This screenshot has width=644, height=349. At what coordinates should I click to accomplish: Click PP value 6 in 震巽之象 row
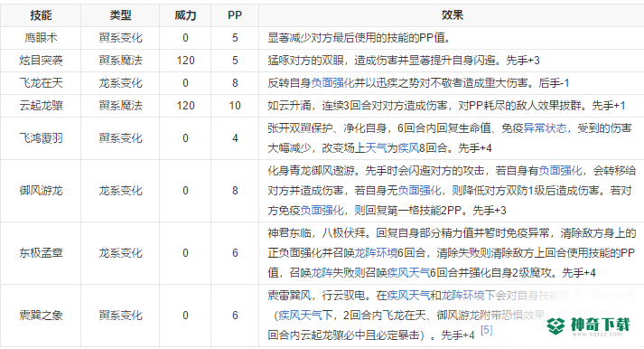pos(235,316)
